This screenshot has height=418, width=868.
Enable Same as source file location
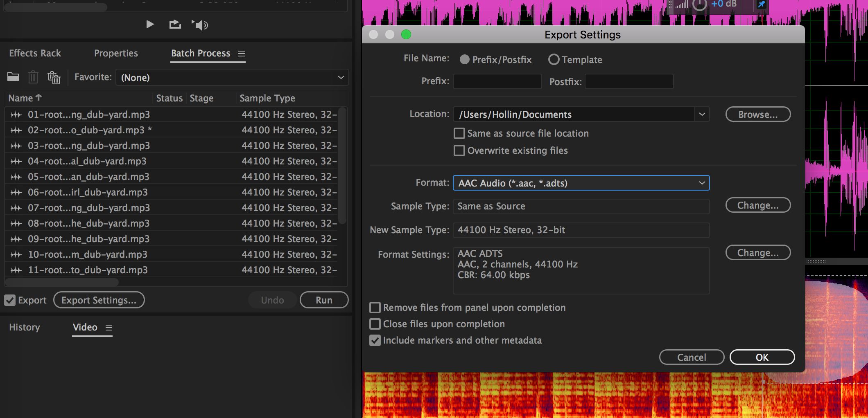(459, 133)
